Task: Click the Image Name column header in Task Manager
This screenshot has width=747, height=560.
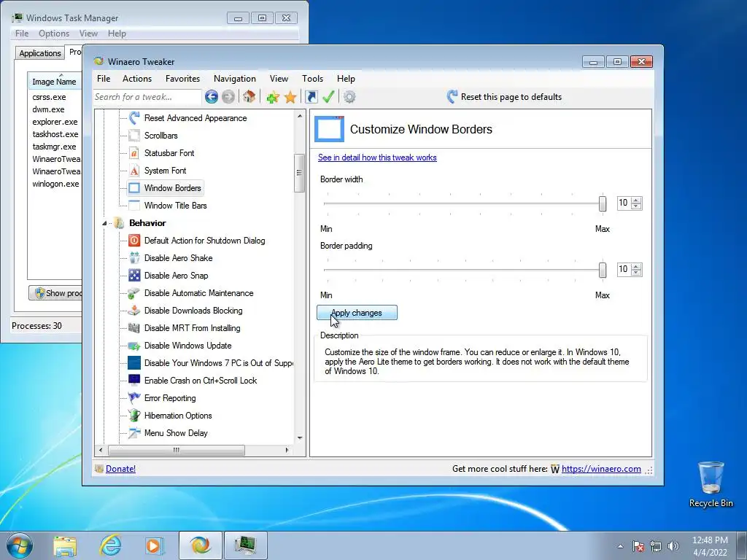Action: (54, 82)
